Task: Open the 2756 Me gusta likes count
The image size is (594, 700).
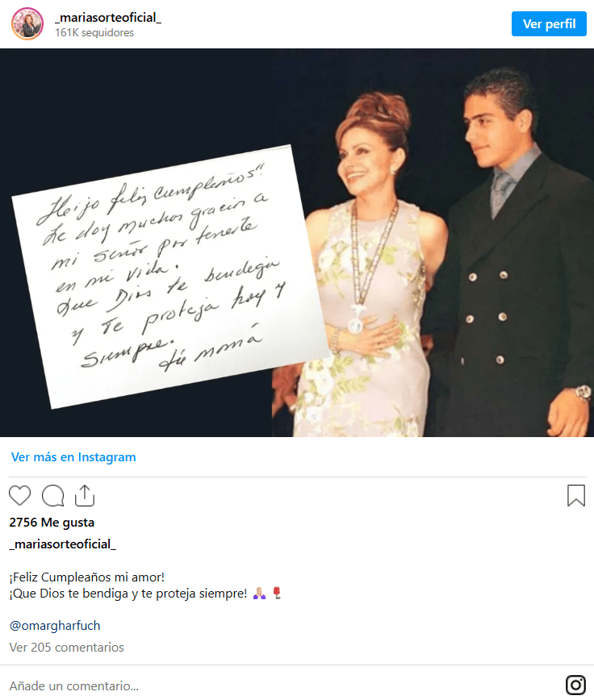Action: click(52, 523)
